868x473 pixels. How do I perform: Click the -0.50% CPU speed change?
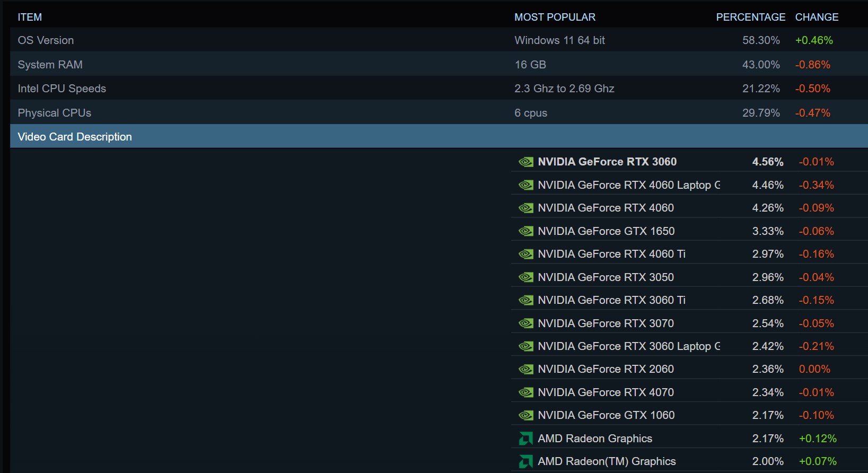coord(813,89)
